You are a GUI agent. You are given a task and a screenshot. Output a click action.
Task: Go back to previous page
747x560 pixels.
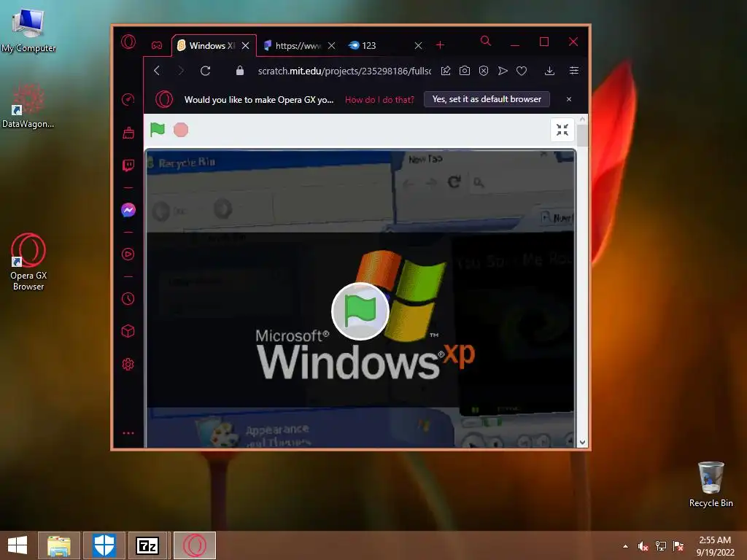point(158,71)
